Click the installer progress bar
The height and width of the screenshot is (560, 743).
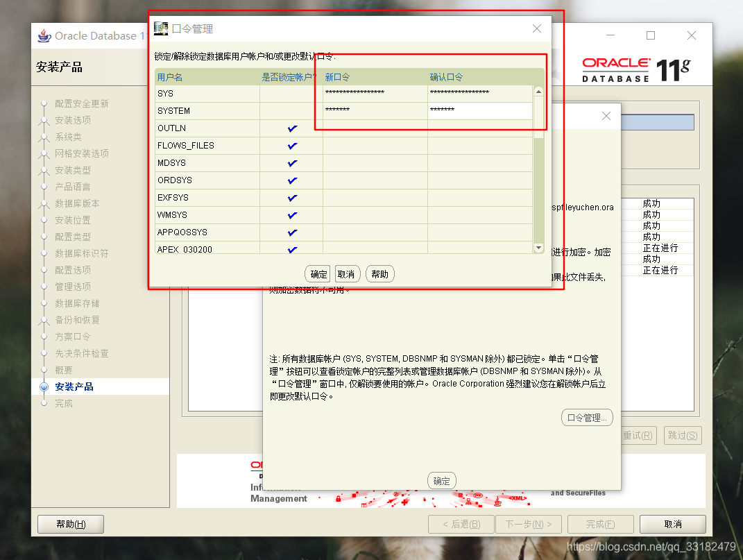657,122
